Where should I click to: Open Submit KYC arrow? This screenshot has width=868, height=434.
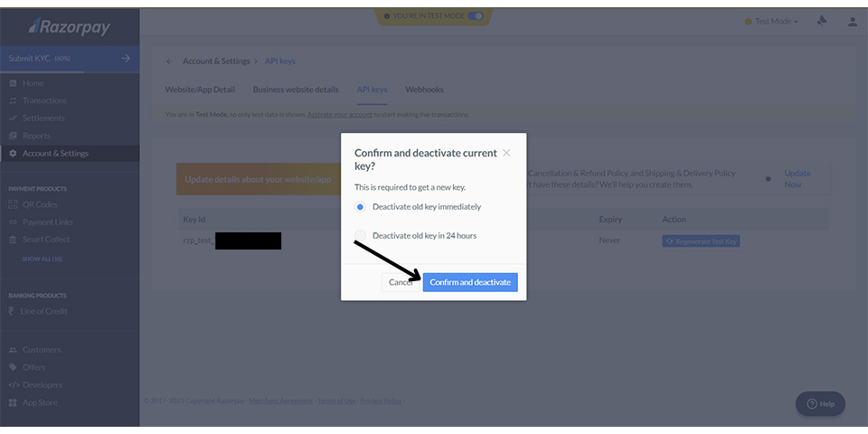click(x=125, y=59)
